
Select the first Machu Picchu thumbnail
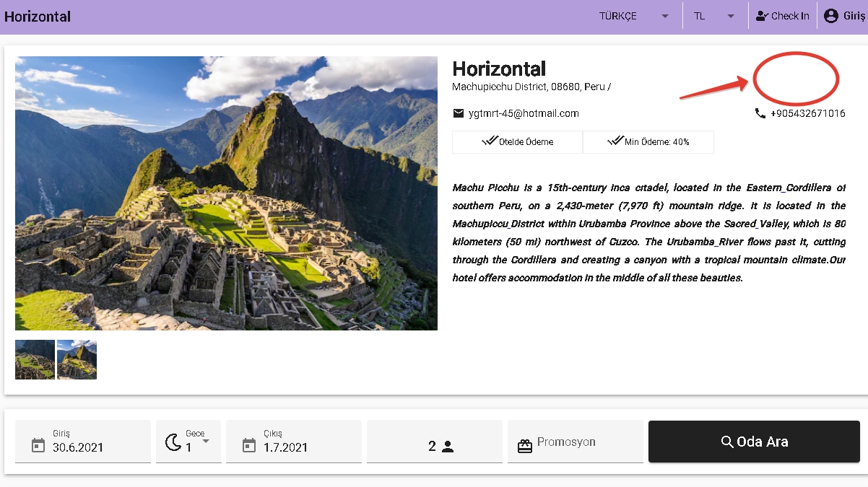[x=35, y=359]
